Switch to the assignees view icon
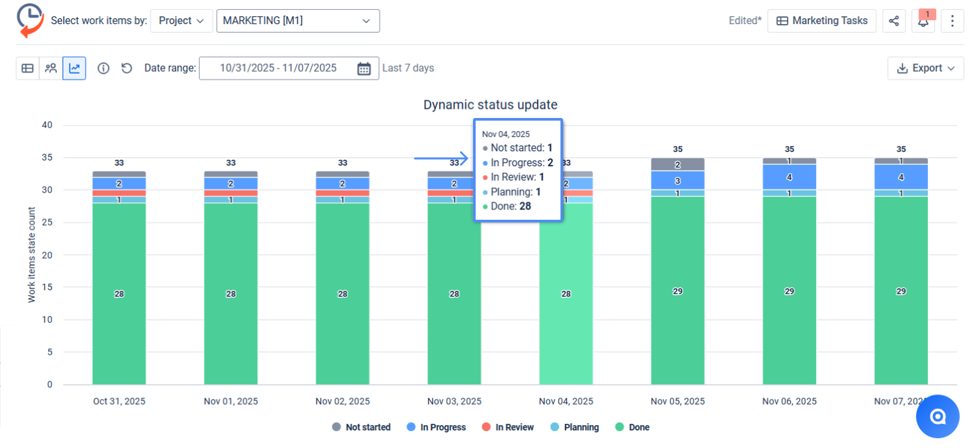This screenshot has width=980, height=448. [x=51, y=68]
